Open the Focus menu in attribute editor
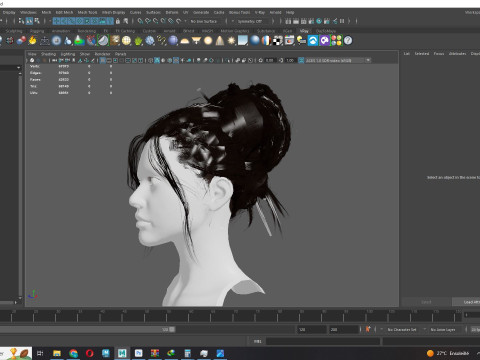Image resolution: width=480 pixels, height=360 pixels. click(x=439, y=53)
